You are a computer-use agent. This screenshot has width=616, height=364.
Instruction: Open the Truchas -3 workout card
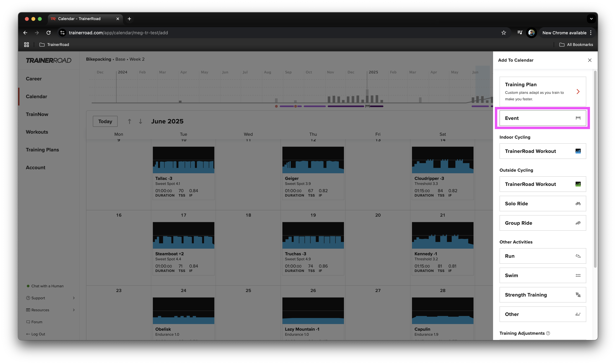tap(313, 248)
